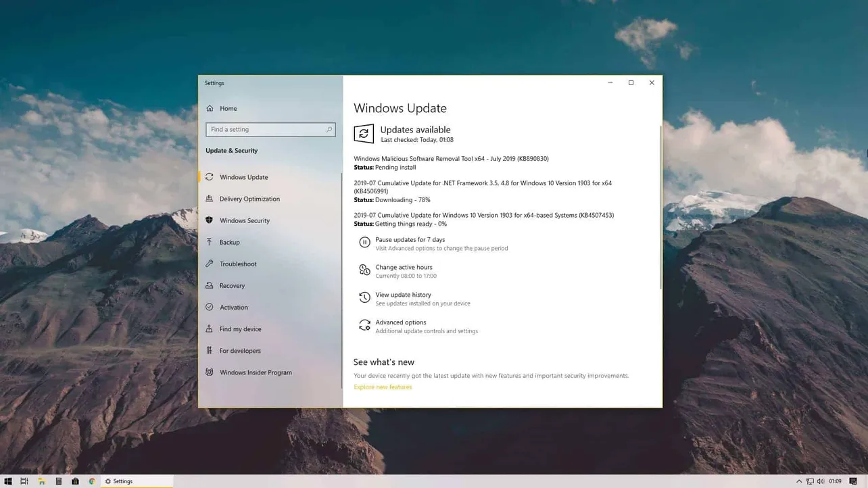Open For developers settings
This screenshot has width=868, height=488.
tap(239, 350)
